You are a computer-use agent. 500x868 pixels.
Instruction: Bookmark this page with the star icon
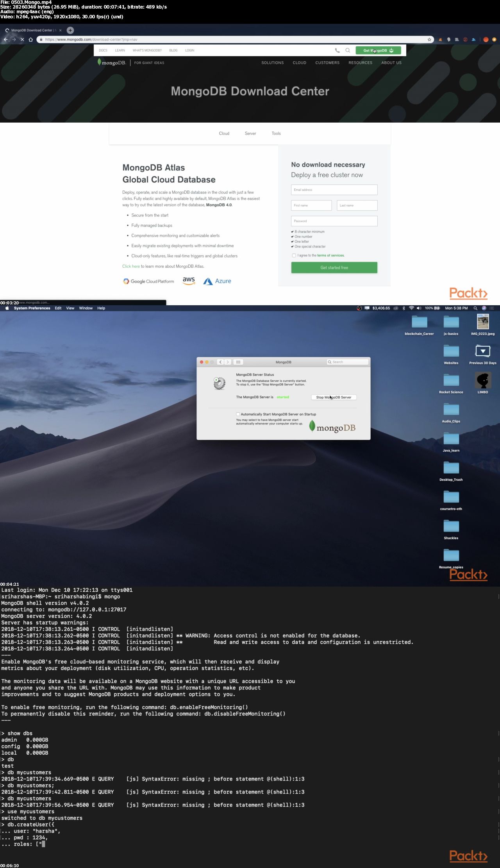pyautogui.click(x=429, y=39)
